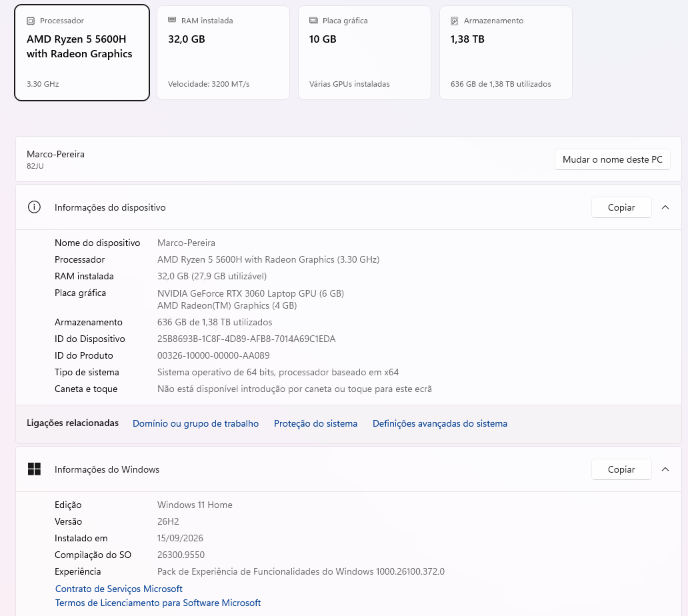This screenshot has width=688, height=616.
Task: Click the Armazenamento disk icon
Action: tap(455, 21)
